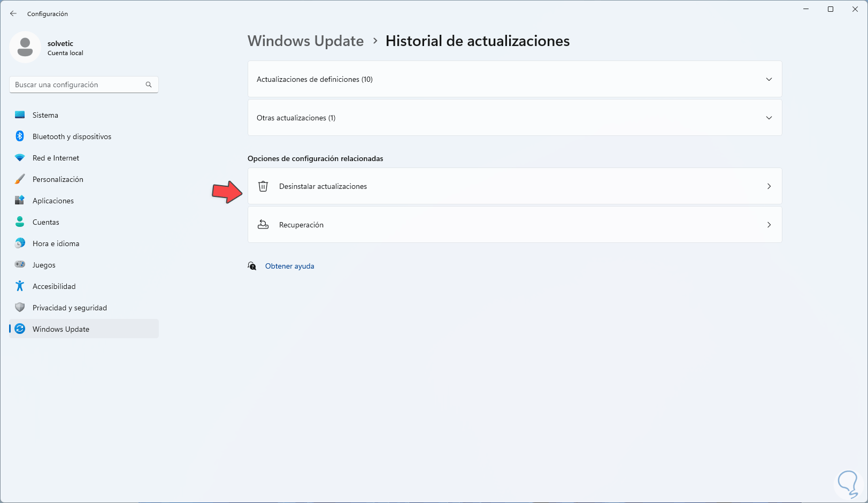Click the Sistema monitor icon
Image resolution: width=868 pixels, height=503 pixels.
point(20,115)
